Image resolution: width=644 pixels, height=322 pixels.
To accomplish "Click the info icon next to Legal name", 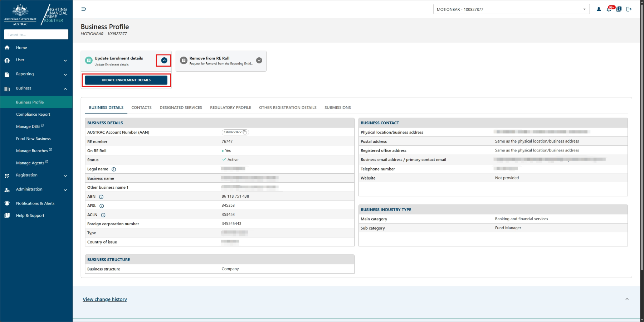I will click(x=114, y=169).
